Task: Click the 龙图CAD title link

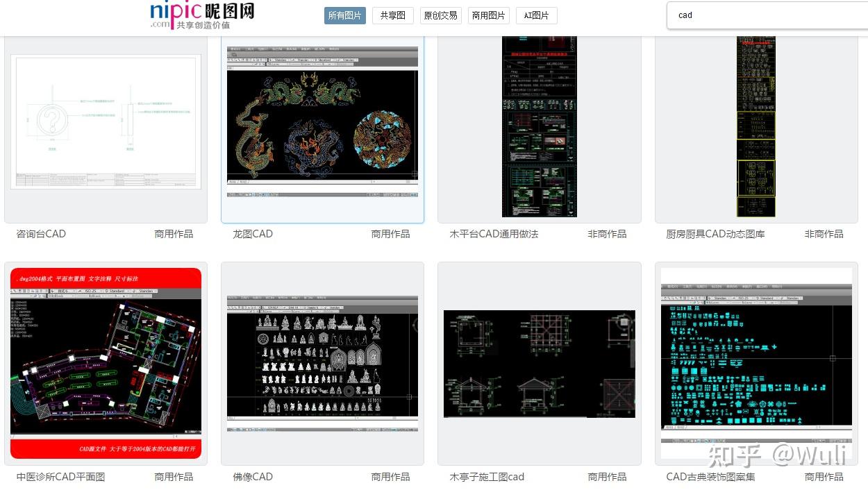Action: pyautogui.click(x=253, y=234)
